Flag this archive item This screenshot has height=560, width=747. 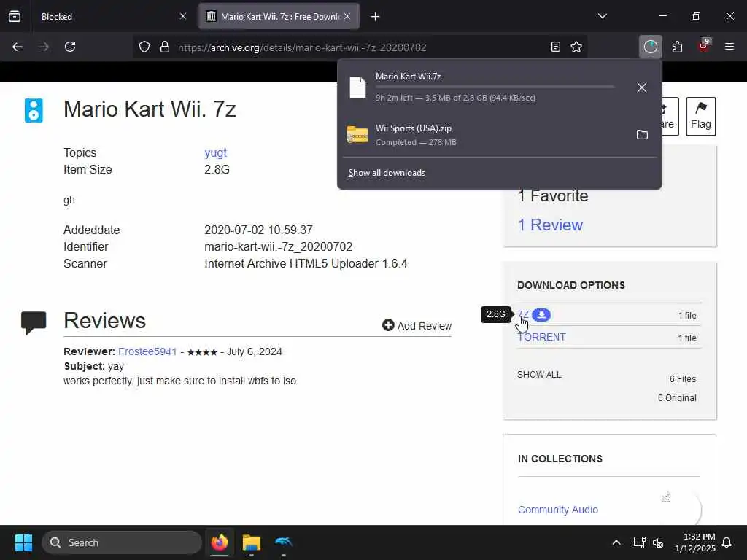[x=701, y=117]
